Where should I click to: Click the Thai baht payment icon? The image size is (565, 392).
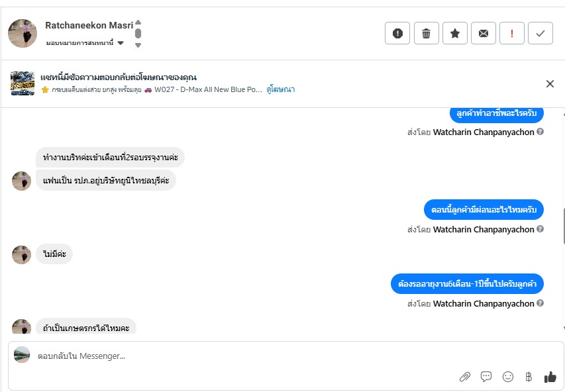click(529, 377)
